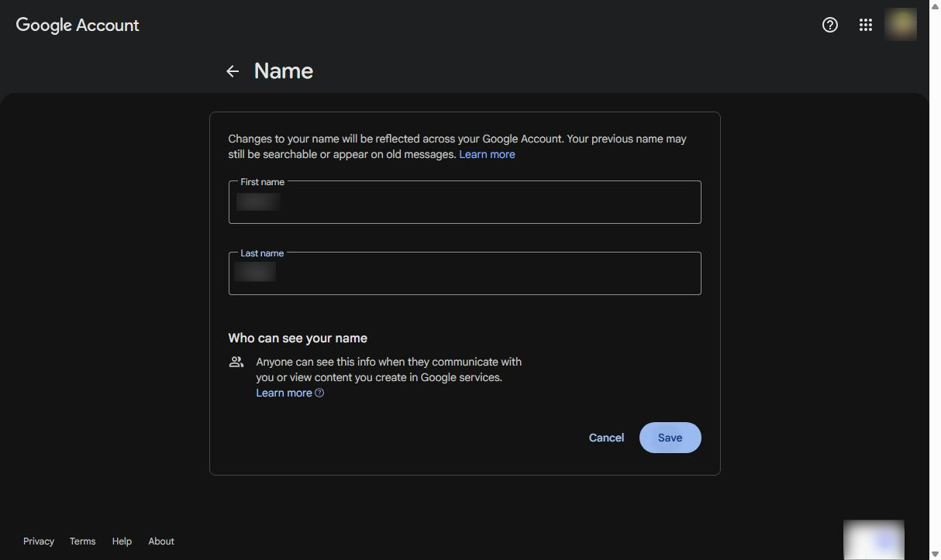This screenshot has height=560, width=941.
Task: Click the people icon under Who can see your name
Action: point(236,362)
